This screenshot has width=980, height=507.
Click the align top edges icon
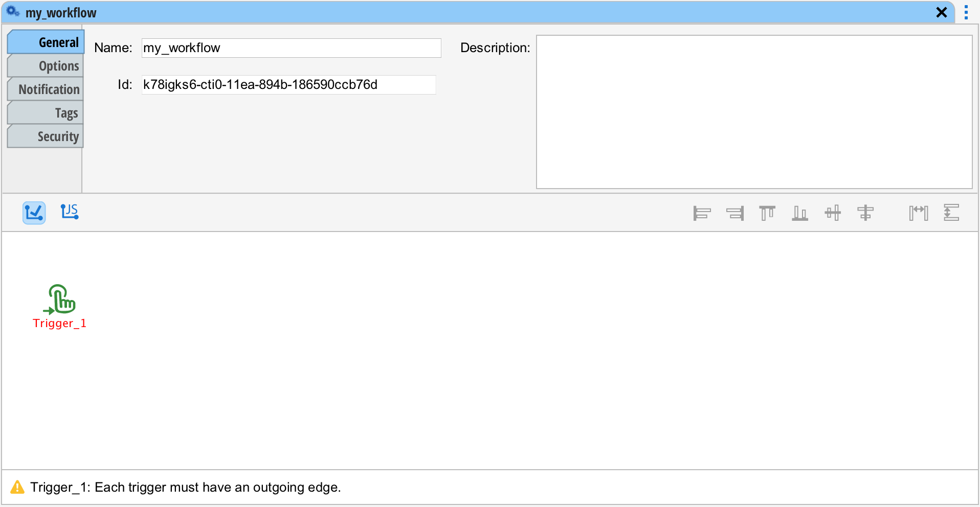[x=767, y=213]
